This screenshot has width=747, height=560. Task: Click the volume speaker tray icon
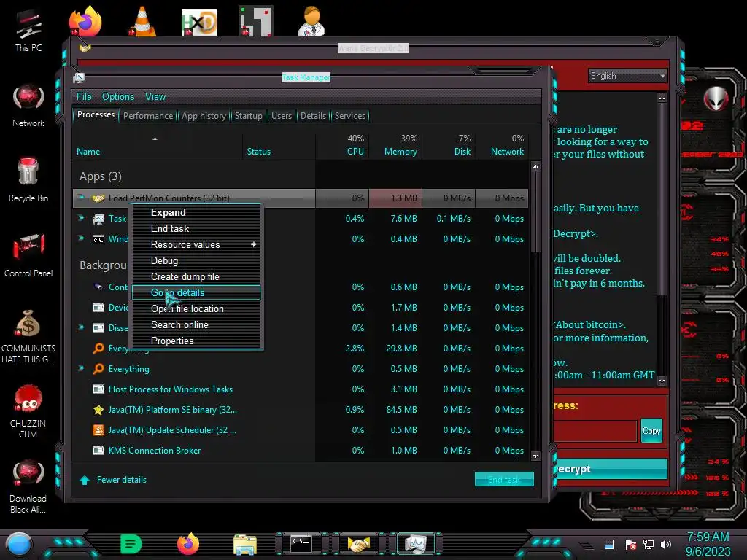(x=666, y=544)
